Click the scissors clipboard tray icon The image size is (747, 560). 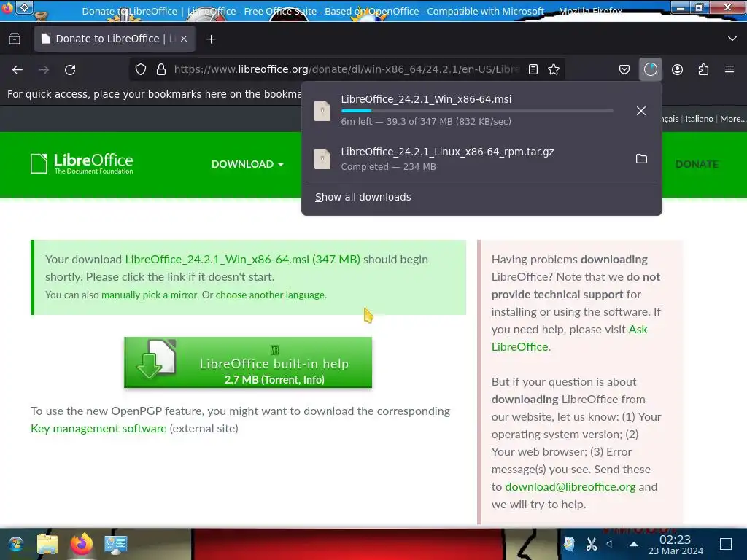[591, 544]
